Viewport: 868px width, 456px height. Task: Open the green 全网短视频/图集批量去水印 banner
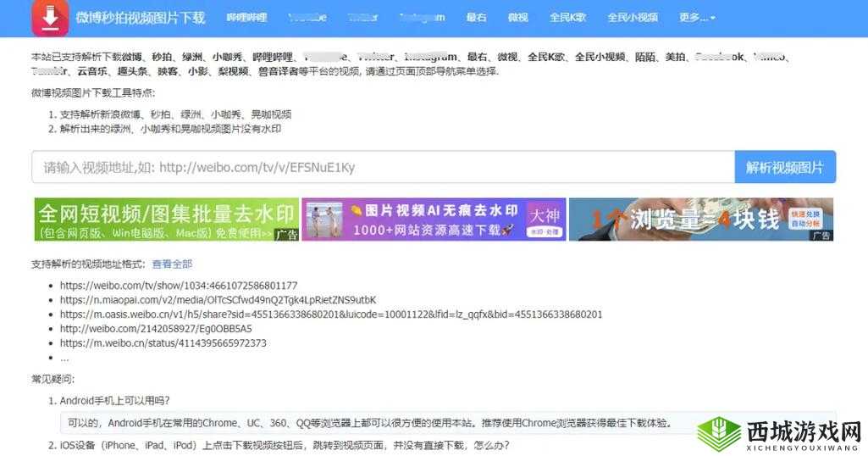coord(167,220)
